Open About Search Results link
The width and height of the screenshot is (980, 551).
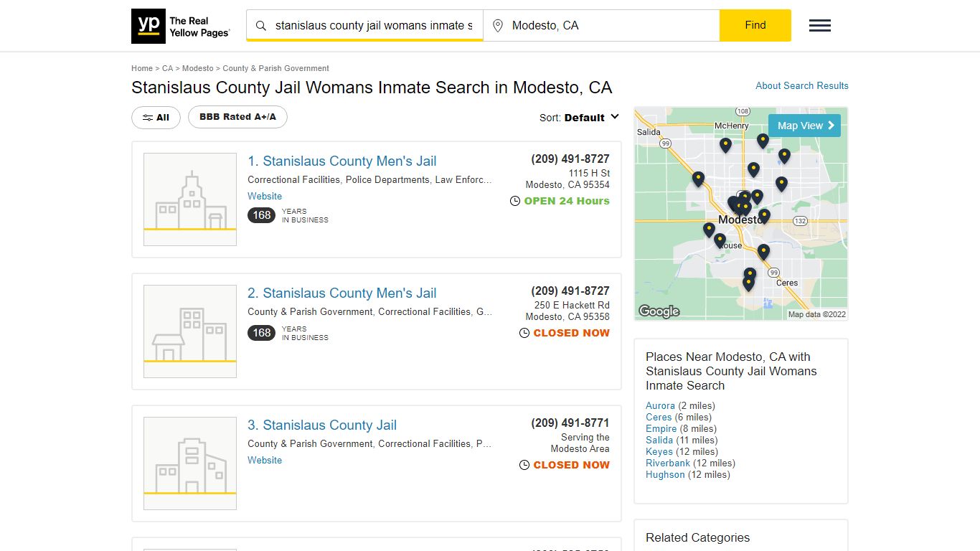pos(802,85)
